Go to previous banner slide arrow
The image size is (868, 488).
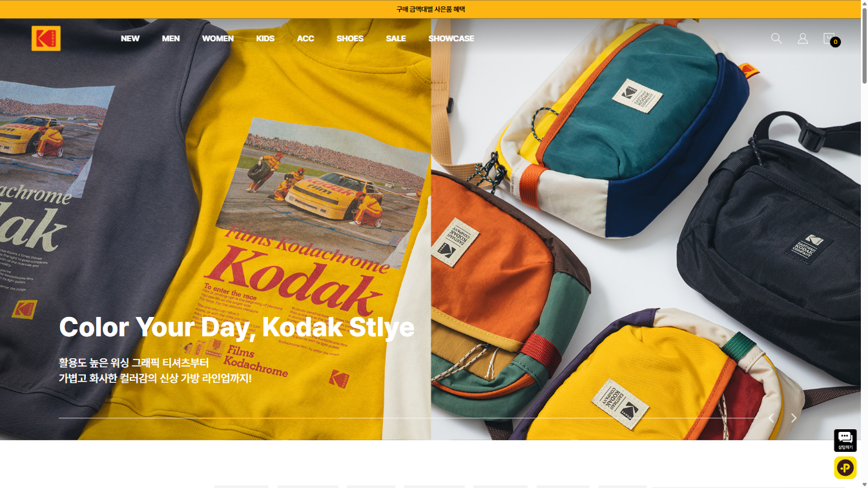tap(771, 418)
